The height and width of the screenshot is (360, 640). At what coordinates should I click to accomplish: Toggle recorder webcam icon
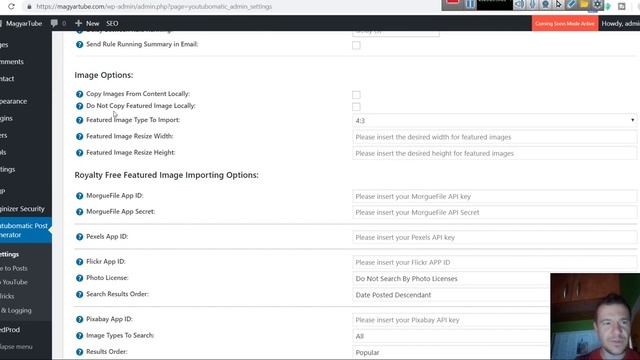click(x=545, y=4)
